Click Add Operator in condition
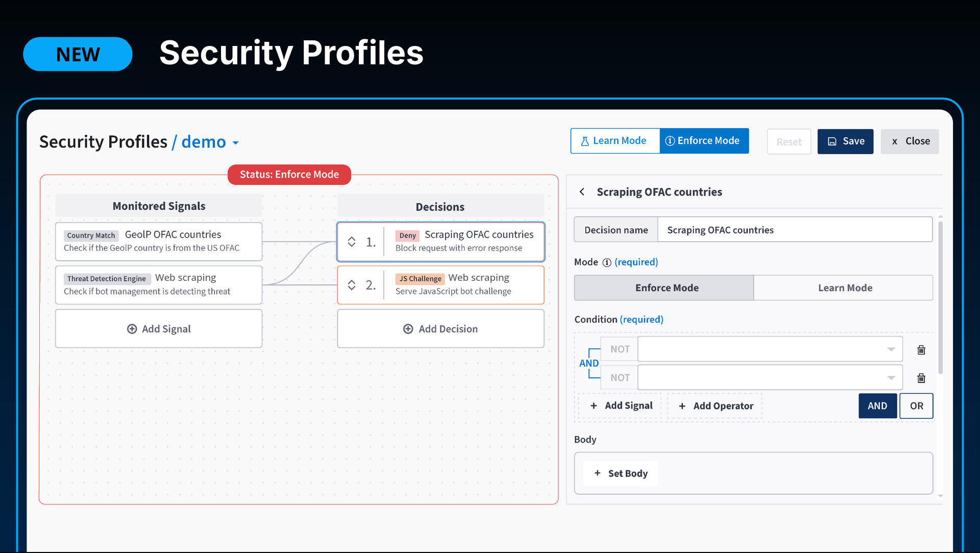 (x=715, y=406)
